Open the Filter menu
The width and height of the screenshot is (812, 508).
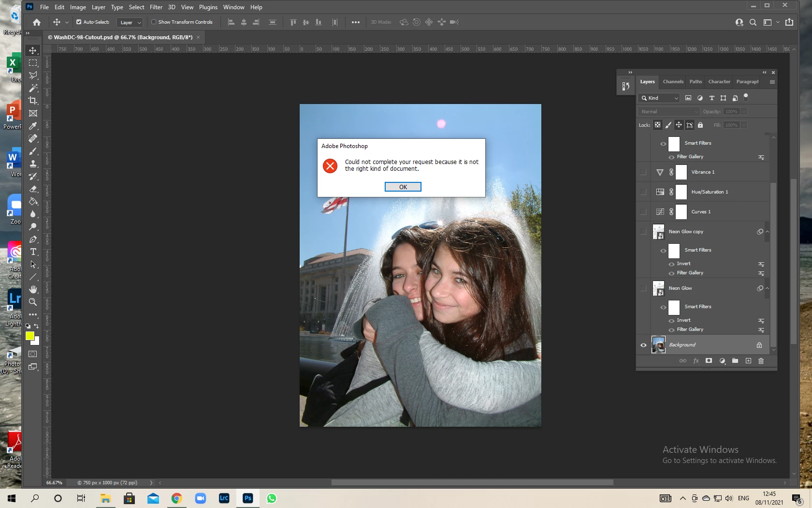click(156, 7)
